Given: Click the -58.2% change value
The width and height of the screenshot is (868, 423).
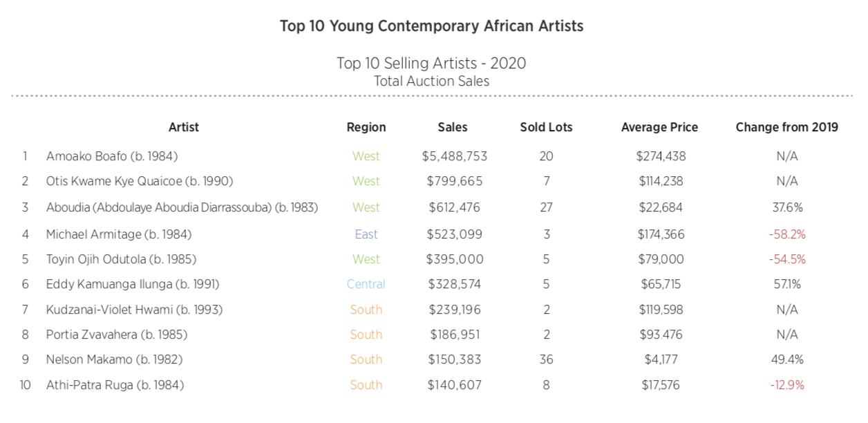Looking at the screenshot, I should coord(787,234).
